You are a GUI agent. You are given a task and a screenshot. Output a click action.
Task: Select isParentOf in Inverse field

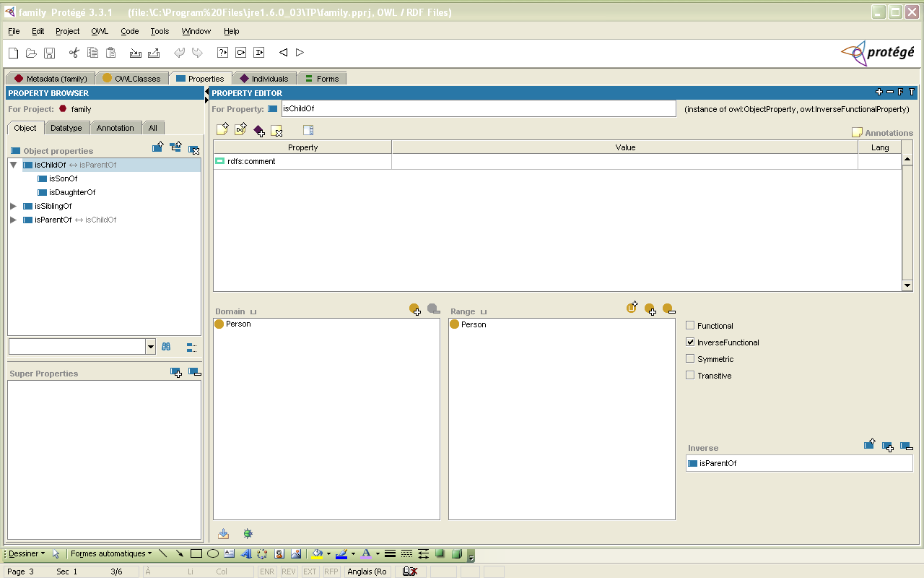799,463
